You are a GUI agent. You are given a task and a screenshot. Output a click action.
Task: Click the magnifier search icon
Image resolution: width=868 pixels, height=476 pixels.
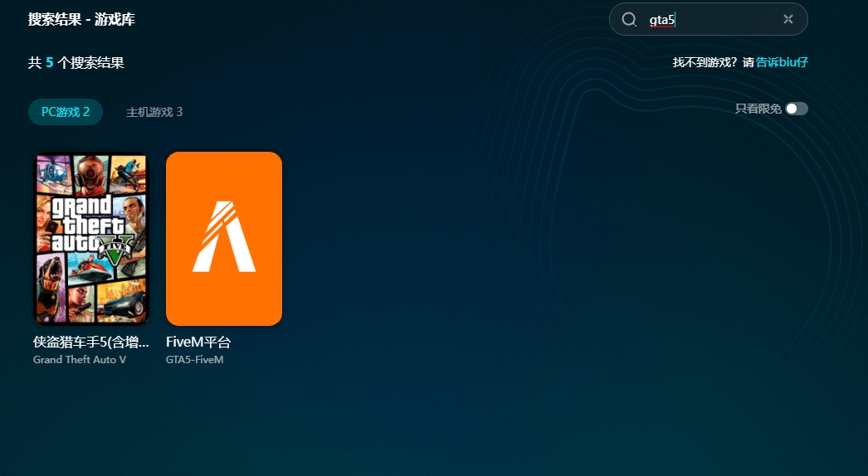pyautogui.click(x=629, y=19)
